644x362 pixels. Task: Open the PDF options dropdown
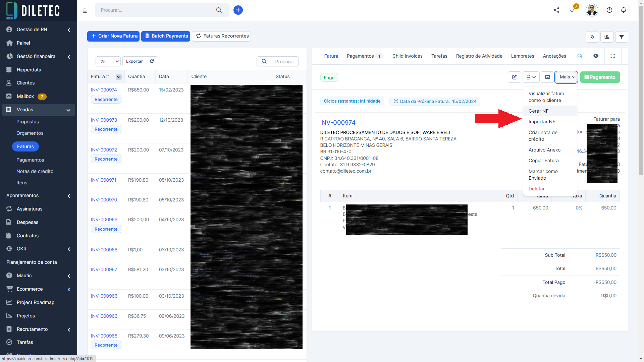531,77
